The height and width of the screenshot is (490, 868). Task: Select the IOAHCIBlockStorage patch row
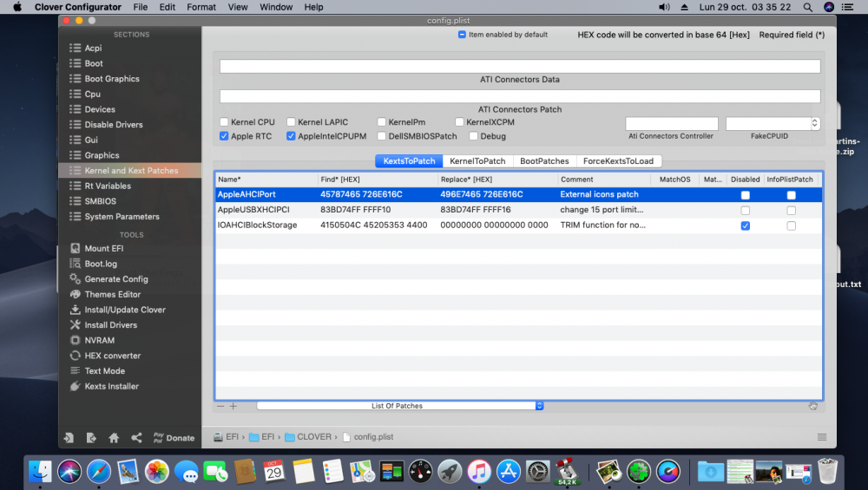click(519, 225)
